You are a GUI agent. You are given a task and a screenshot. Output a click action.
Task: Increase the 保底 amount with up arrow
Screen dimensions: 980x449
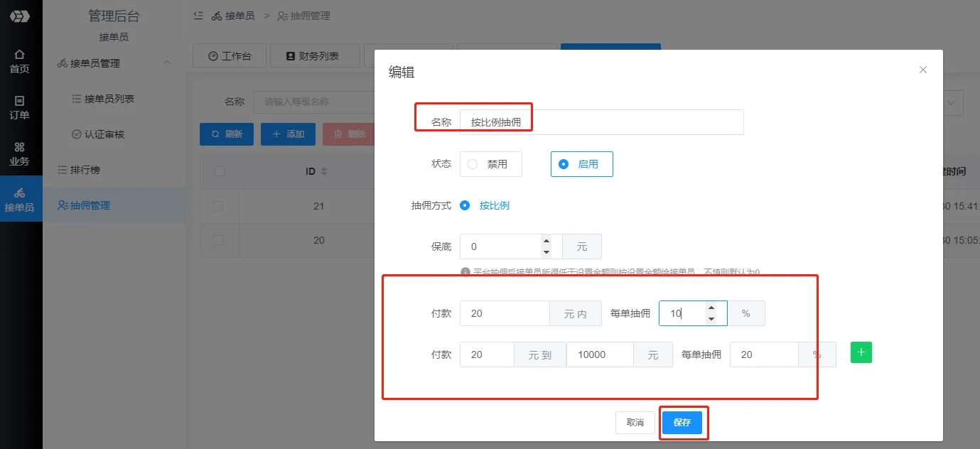point(546,241)
